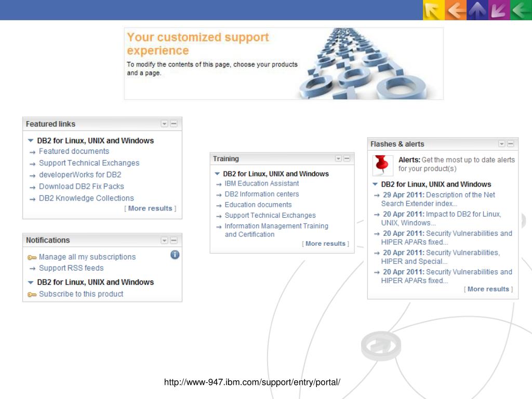
Task: Click the red pushpin alerts icon
Action: click(x=383, y=165)
